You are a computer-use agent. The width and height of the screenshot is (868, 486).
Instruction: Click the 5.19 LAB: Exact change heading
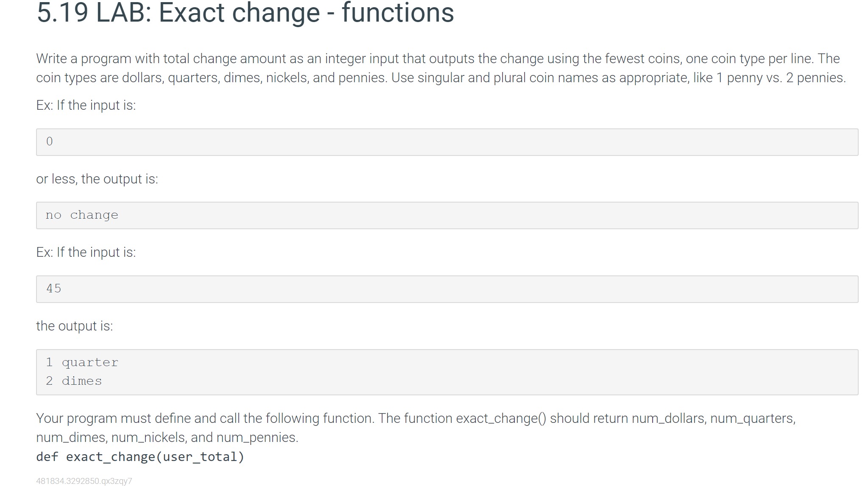coord(245,12)
